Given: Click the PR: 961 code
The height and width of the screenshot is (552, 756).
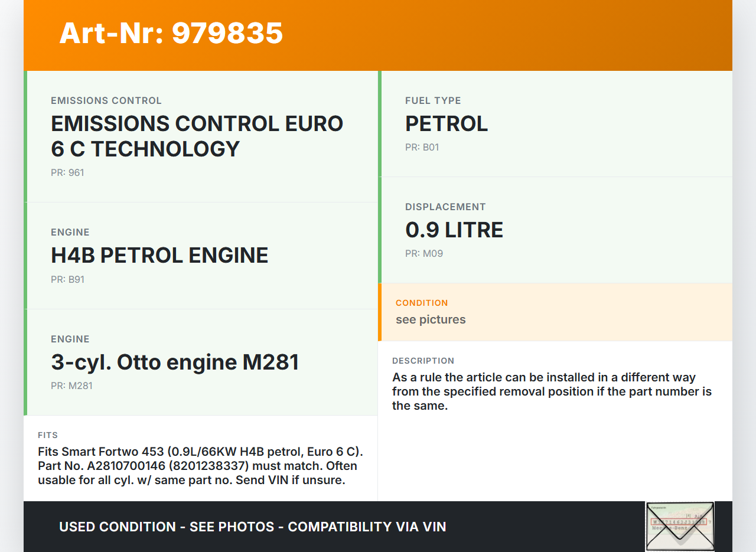Looking at the screenshot, I should (x=67, y=173).
